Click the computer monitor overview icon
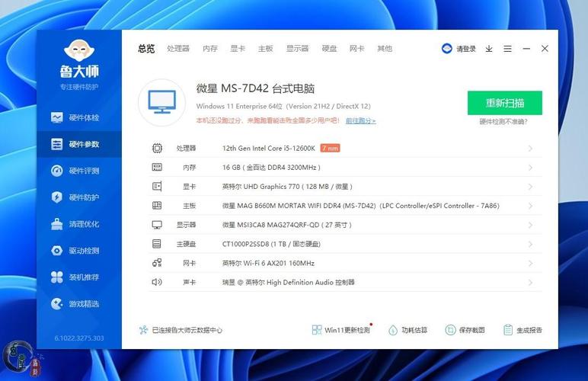Screen dimensions: 588x381 point(161,102)
